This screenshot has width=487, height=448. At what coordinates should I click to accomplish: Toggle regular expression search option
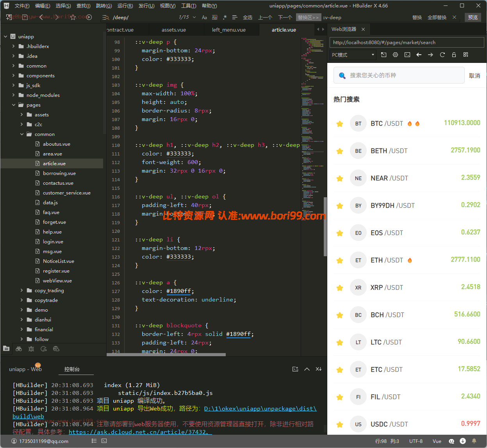(225, 17)
